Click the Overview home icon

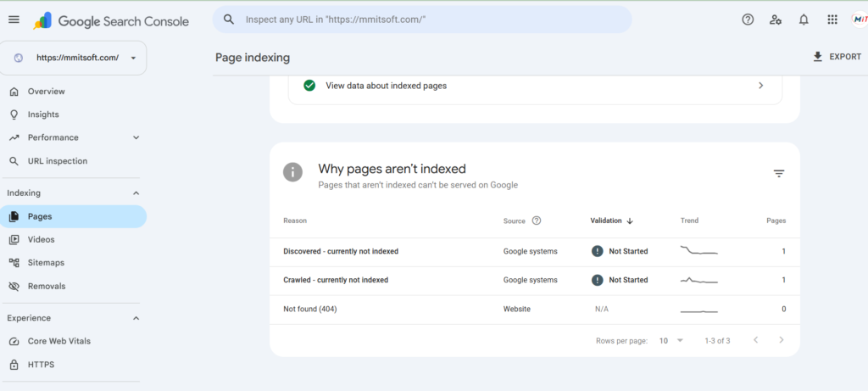pos(14,92)
